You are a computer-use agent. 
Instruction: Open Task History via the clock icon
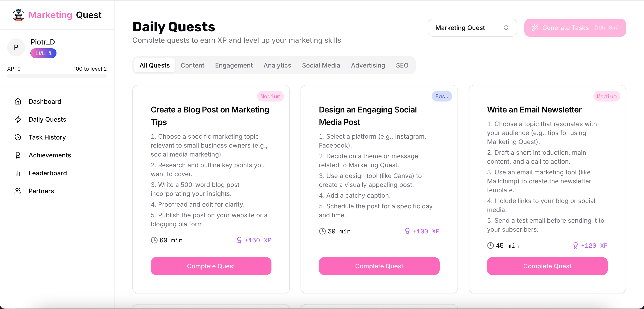click(18, 137)
